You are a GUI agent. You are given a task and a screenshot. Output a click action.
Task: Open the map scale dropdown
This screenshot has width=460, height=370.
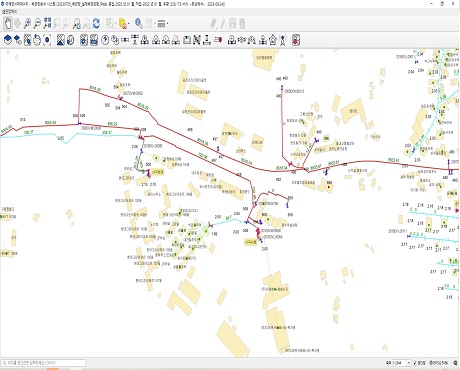click(x=409, y=363)
